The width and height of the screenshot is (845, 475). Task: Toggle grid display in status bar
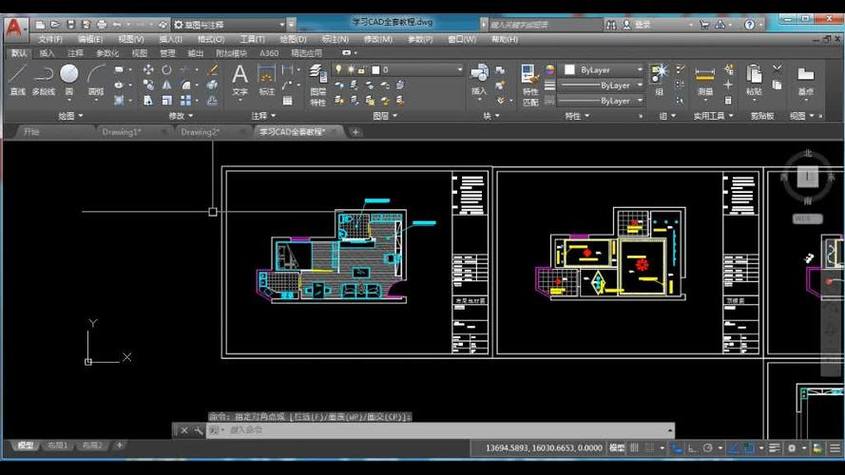click(x=634, y=448)
